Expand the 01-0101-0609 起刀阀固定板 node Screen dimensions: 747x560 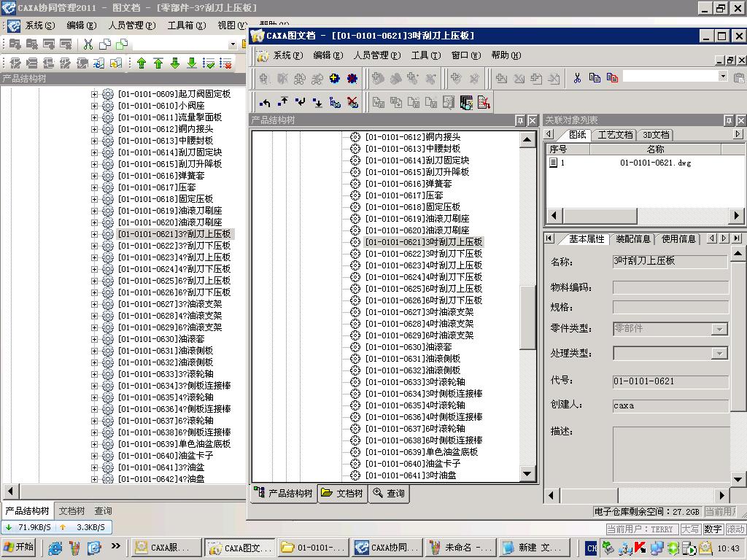(x=94, y=94)
